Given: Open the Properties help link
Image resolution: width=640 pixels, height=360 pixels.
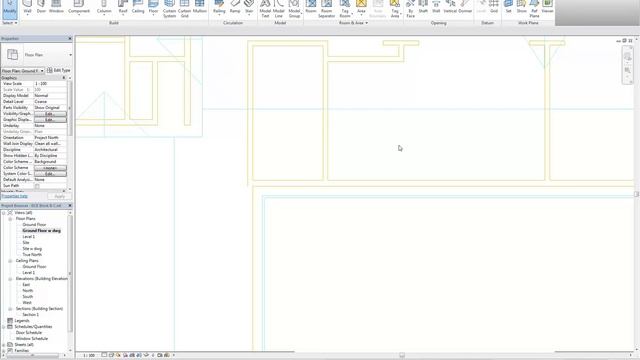Looking at the screenshot, I should pyautogui.click(x=14, y=196).
